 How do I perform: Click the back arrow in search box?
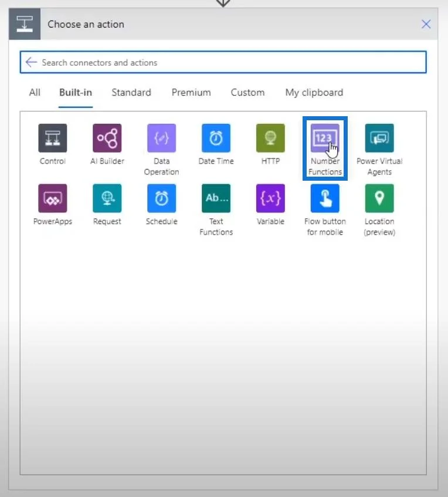[31, 62]
